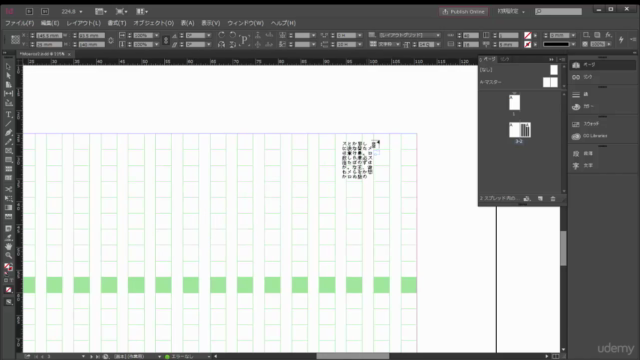Click the delete page trash icon
Image resolution: width=640 pixels, height=360 pixels.
(553, 198)
